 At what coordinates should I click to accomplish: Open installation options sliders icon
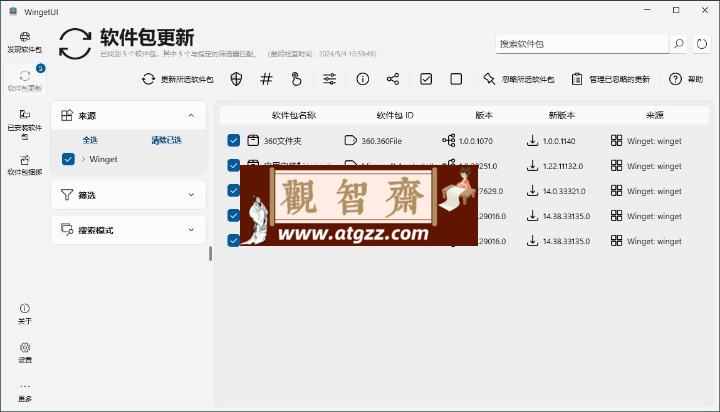coord(329,79)
